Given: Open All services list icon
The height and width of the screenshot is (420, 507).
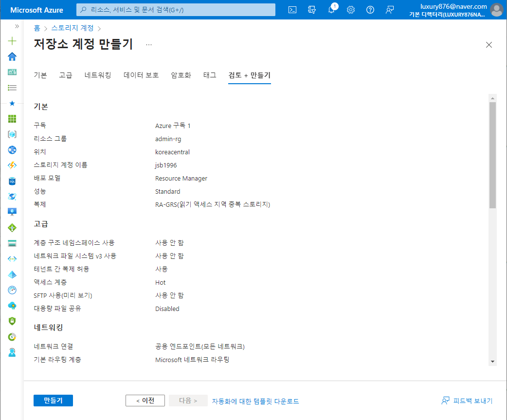Looking at the screenshot, I should click(12, 88).
